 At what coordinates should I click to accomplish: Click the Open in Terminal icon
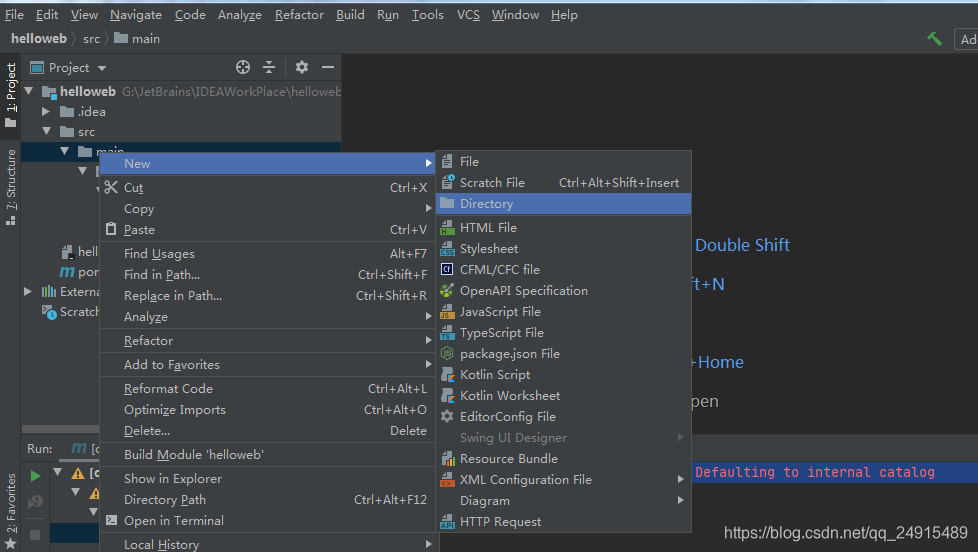click(x=111, y=520)
